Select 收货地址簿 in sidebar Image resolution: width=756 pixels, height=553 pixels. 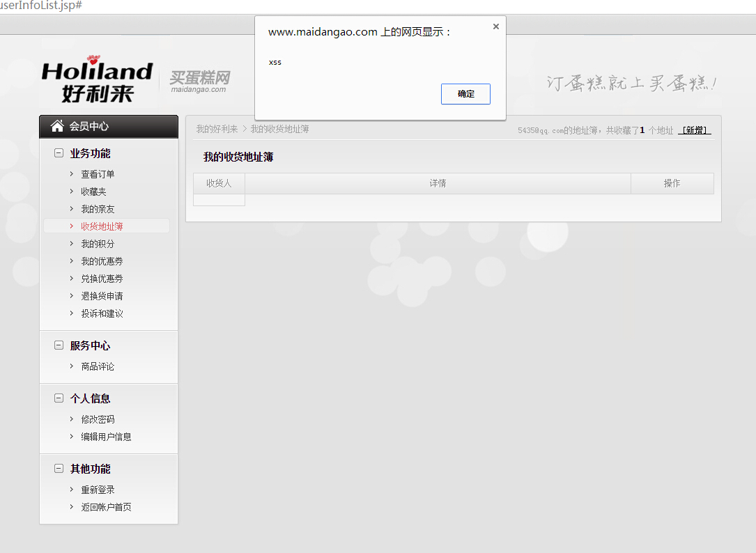102,226
